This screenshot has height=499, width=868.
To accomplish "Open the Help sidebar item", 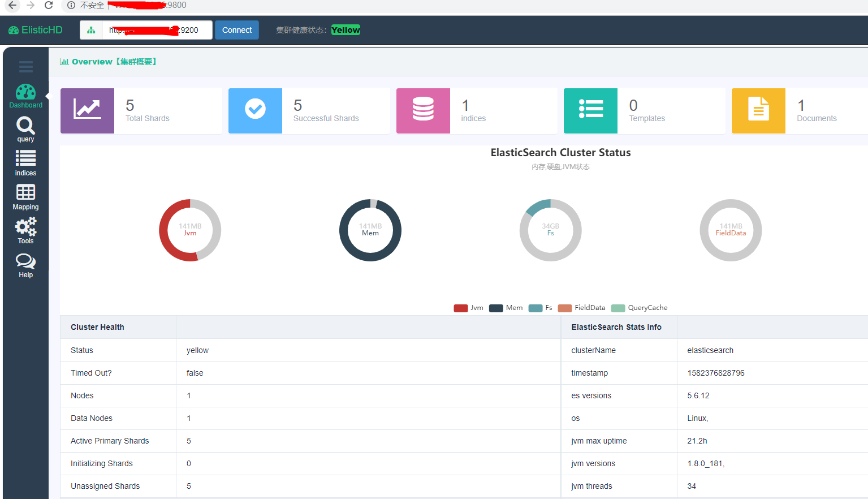I will click(25, 265).
